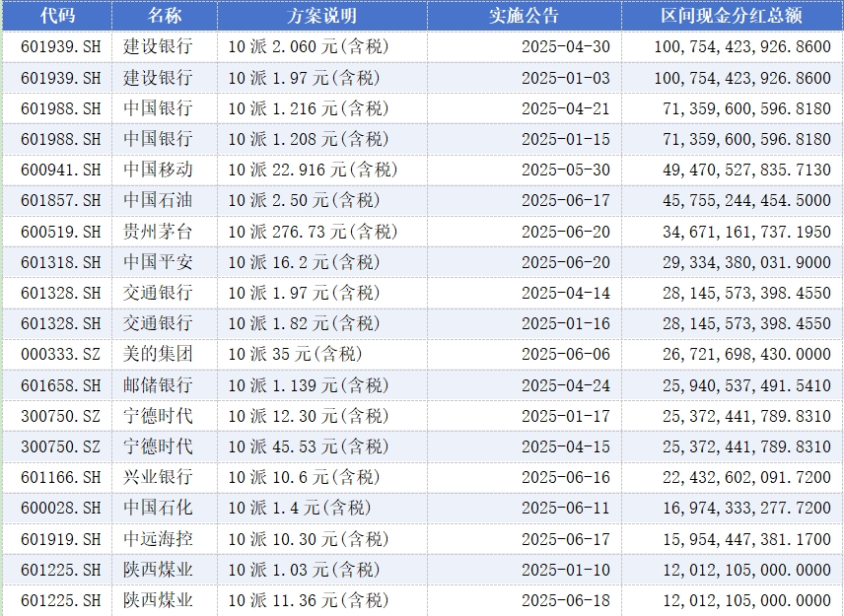Viewport: 844px width, 616px height.
Task: Select date cell 2025-06-18
Action: click(524, 601)
